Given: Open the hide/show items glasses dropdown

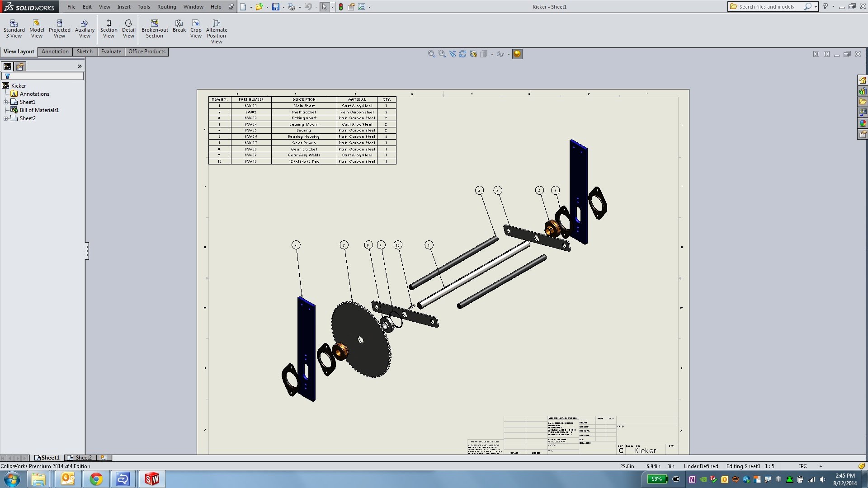Looking at the screenshot, I should 509,54.
